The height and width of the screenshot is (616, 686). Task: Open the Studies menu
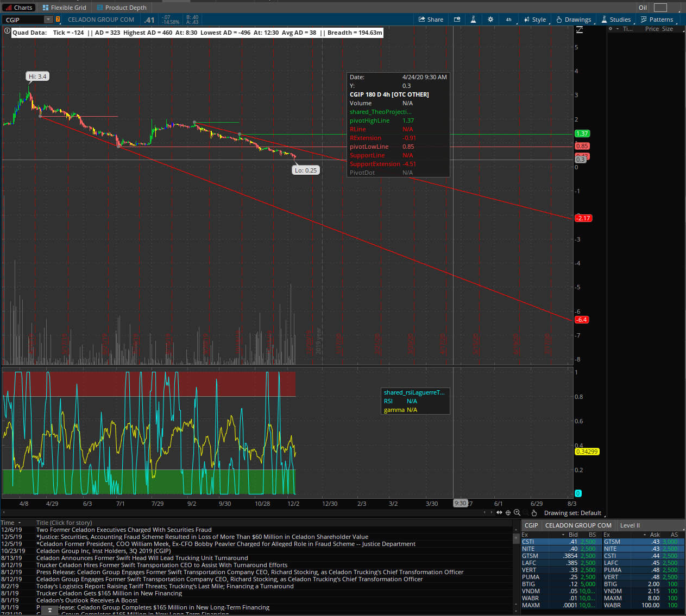click(616, 20)
